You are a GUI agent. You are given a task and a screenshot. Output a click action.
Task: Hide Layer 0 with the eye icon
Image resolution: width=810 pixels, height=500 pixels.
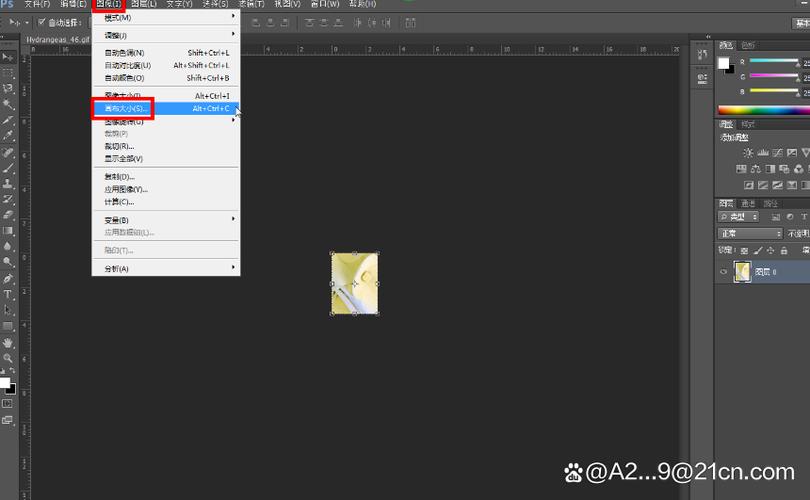pyautogui.click(x=723, y=272)
